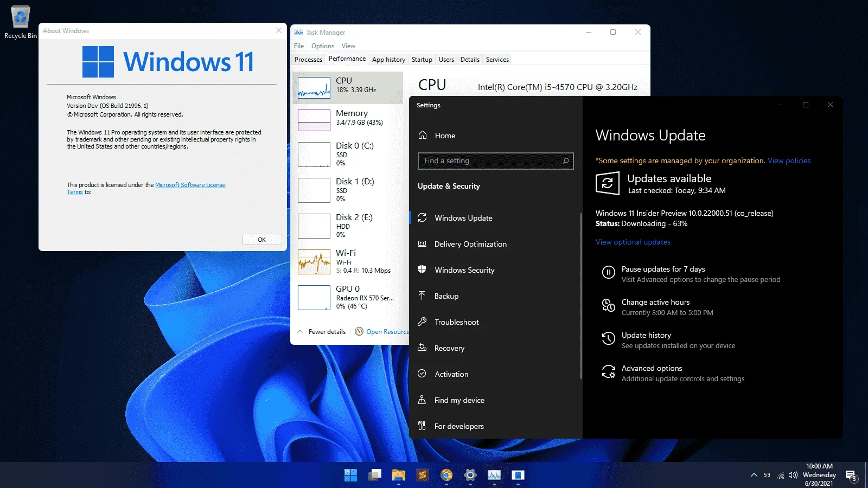
Task: Click Settings gear icon on taskbar
Action: coord(470,476)
